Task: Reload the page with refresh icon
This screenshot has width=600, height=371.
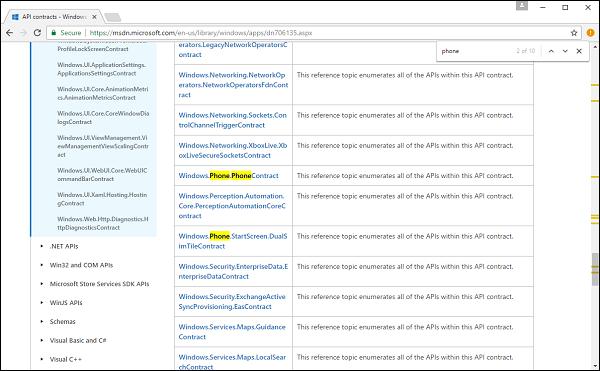Action: [37, 33]
